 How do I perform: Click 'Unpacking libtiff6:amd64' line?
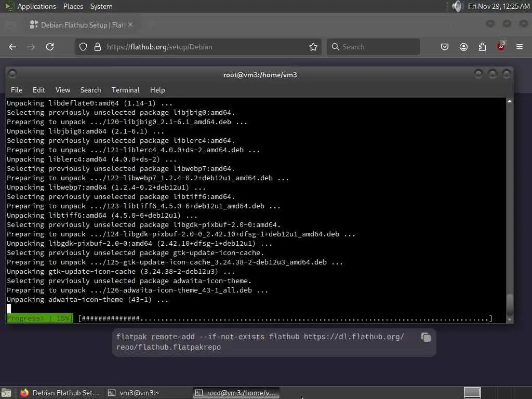pos(102,216)
